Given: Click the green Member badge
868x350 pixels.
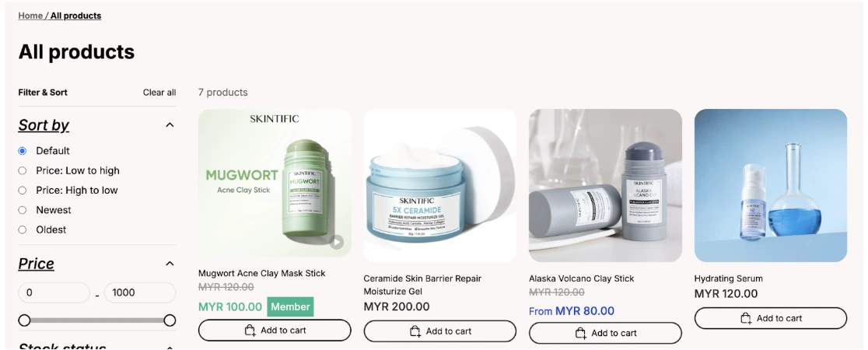Looking at the screenshot, I should click(291, 306).
